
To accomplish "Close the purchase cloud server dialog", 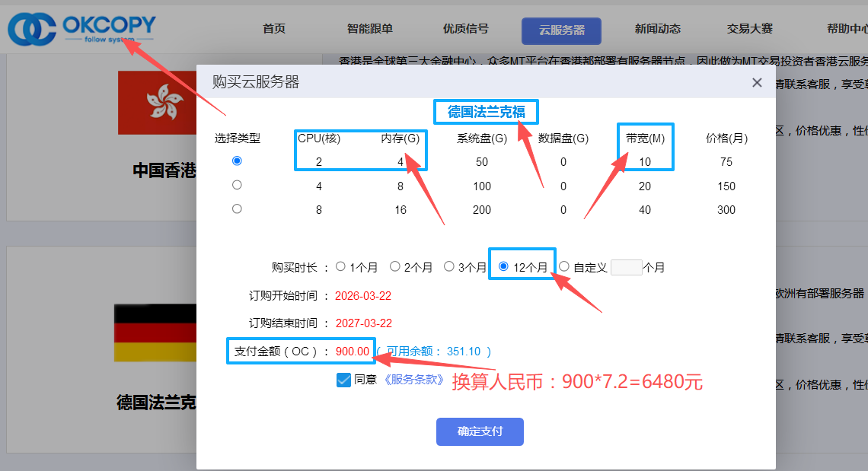I will (x=757, y=83).
